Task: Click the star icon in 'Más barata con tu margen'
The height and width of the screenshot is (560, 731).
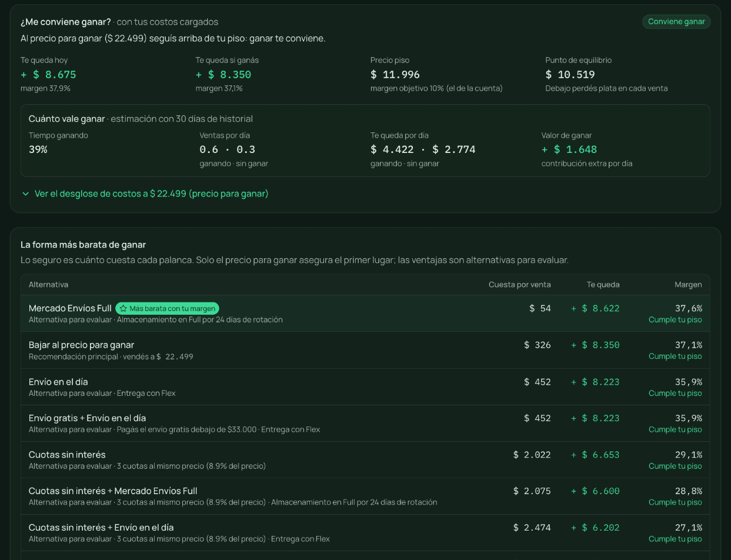Action: coord(123,308)
